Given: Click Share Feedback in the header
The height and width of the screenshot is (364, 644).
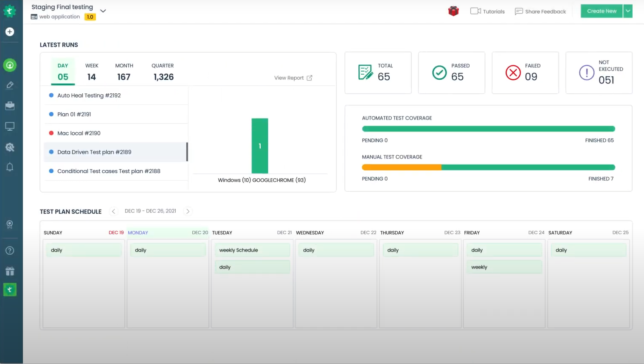Looking at the screenshot, I should tap(540, 11).
